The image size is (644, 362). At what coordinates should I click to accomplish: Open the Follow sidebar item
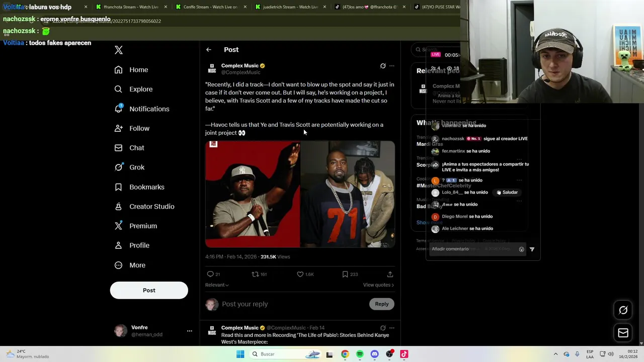pyautogui.click(x=132, y=129)
